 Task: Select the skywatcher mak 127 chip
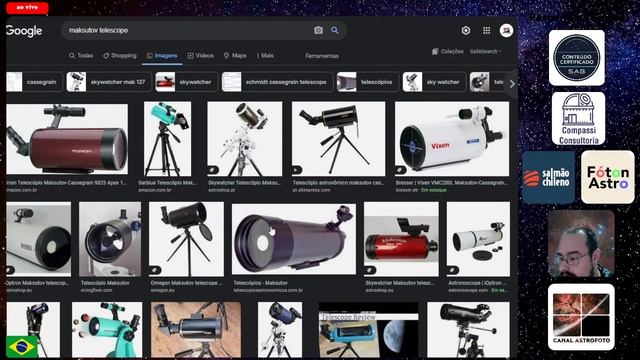click(109, 82)
